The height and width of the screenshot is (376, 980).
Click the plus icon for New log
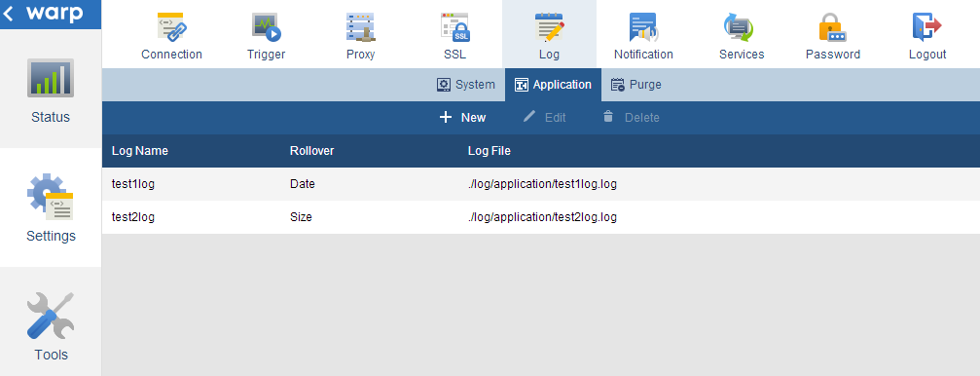[x=446, y=117]
